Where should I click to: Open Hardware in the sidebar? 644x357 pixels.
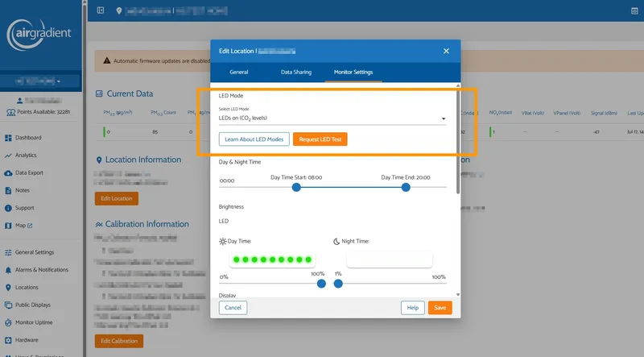coord(27,340)
